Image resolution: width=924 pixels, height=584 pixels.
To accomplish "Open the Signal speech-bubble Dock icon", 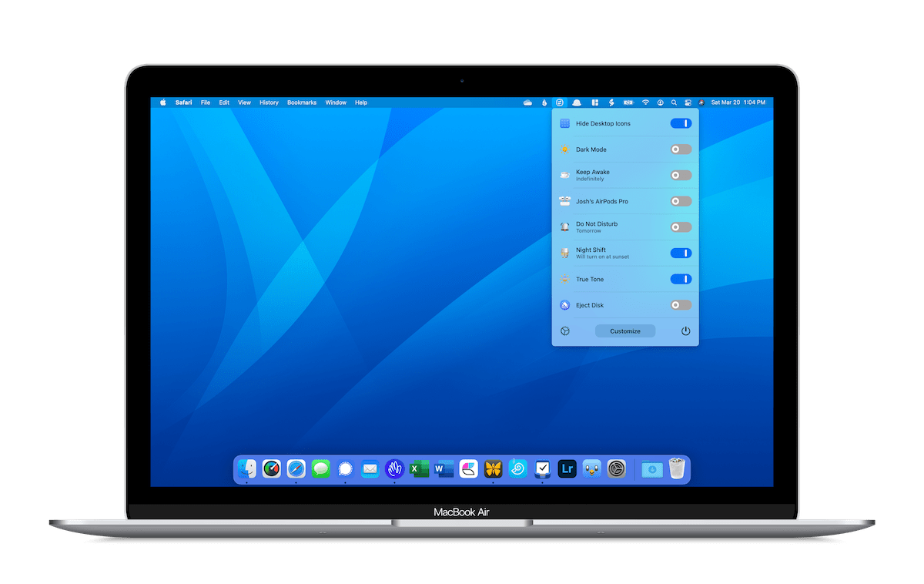I will (x=346, y=468).
